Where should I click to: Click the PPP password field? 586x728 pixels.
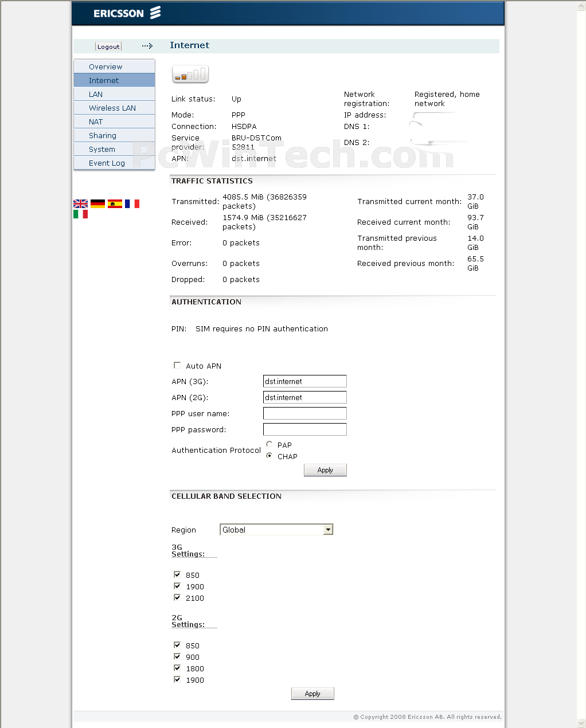[305, 429]
